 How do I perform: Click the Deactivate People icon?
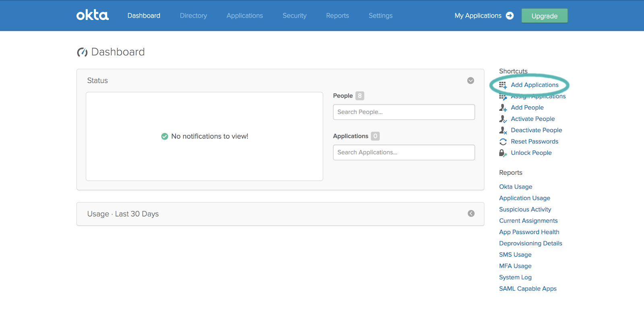503,130
